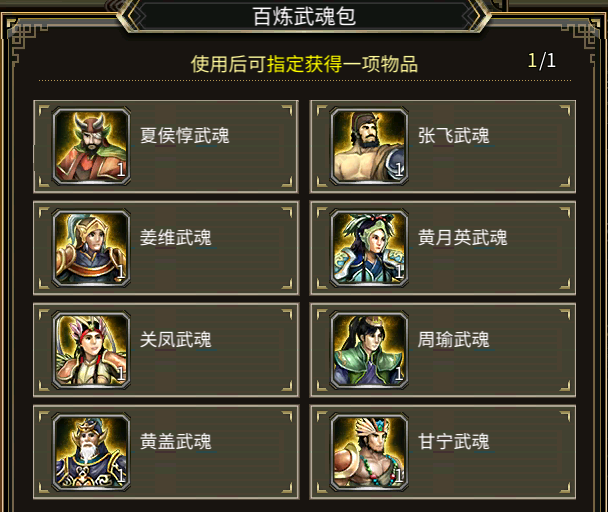Click the 夏侯惇 horned-helmet portrait icon

pos(91,146)
